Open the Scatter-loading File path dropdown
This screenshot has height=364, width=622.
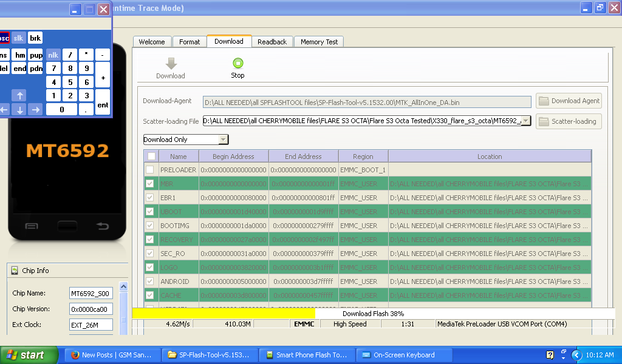(x=526, y=121)
